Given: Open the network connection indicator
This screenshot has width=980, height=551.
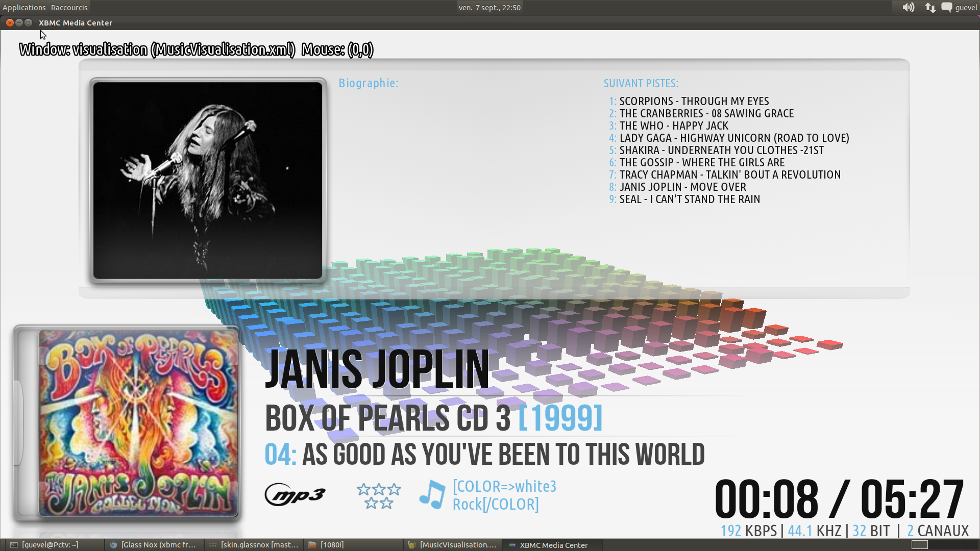Looking at the screenshot, I should pos(930,8).
